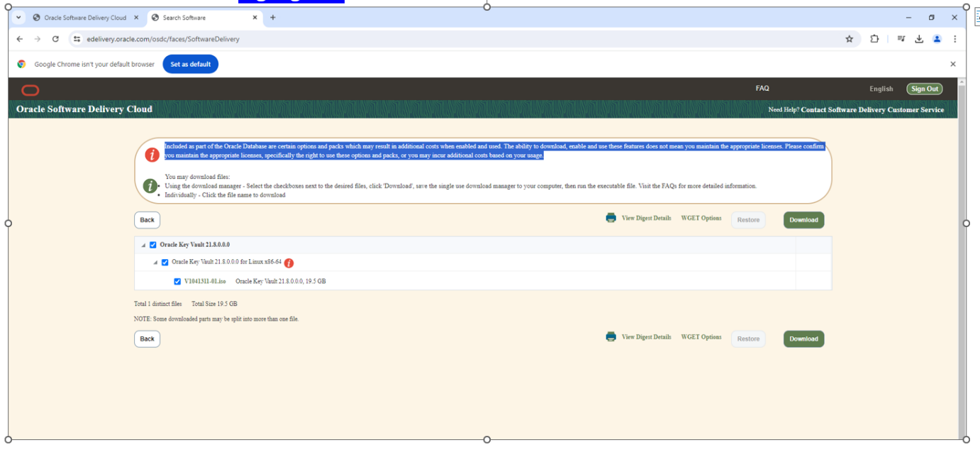Open a new tab with plus icon
980x450 pixels.
(x=272, y=18)
